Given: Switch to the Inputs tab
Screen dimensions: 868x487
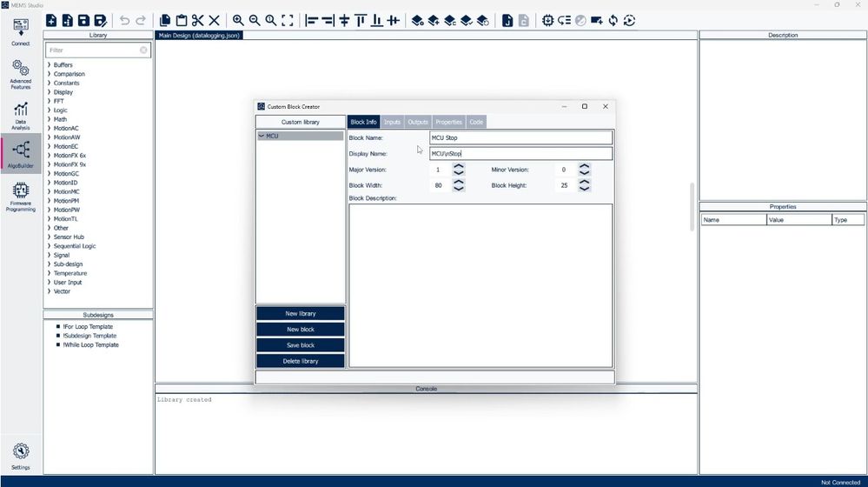Looking at the screenshot, I should (x=392, y=122).
